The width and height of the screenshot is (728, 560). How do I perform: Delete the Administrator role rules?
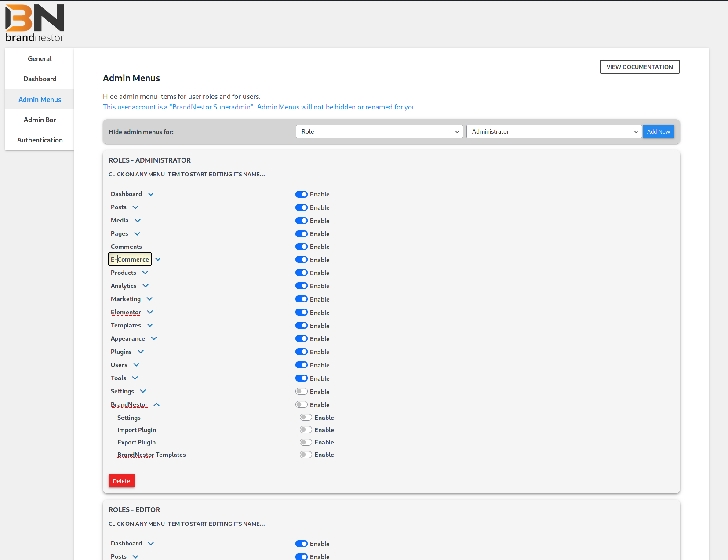pos(121,481)
